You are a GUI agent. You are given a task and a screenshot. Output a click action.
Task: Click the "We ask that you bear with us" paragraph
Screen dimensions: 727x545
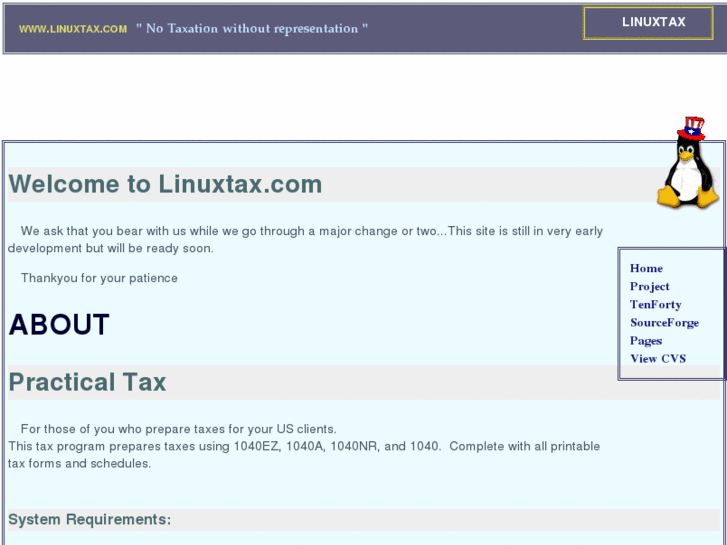click(305, 239)
